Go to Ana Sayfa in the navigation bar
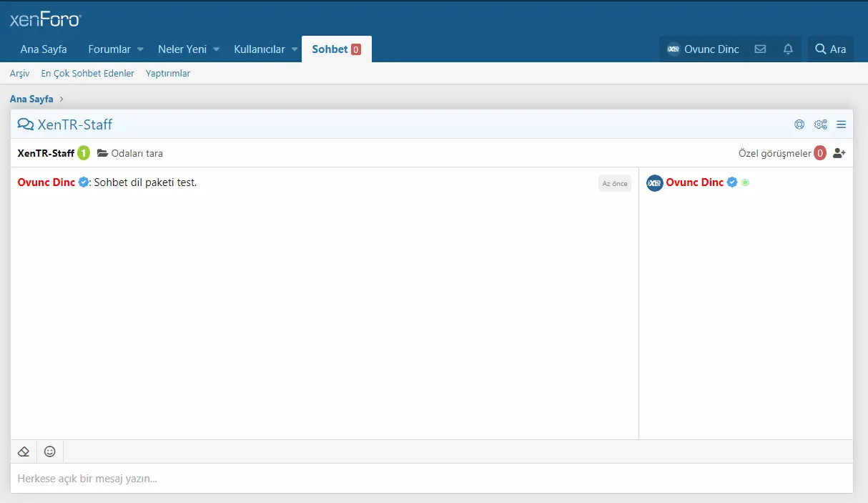The height and width of the screenshot is (503, 868). click(x=44, y=49)
